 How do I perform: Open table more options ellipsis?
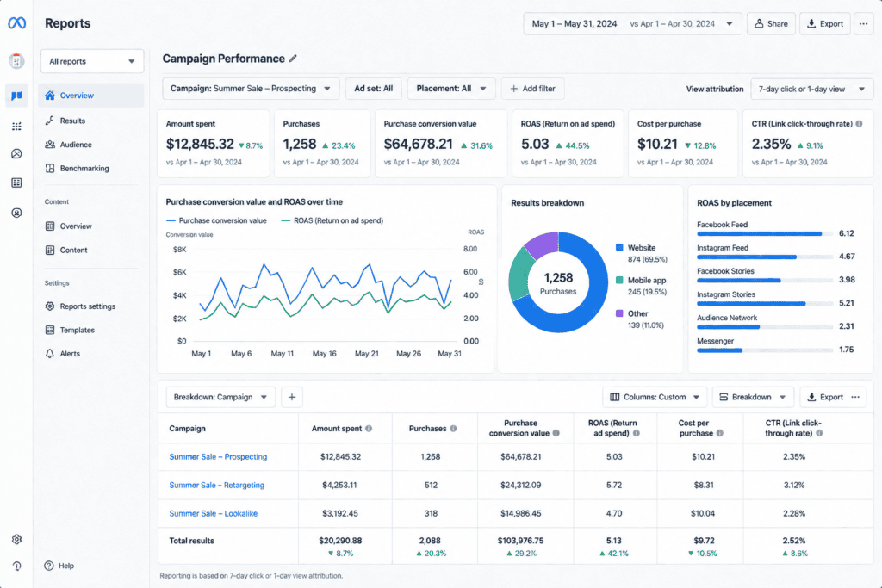click(x=855, y=397)
